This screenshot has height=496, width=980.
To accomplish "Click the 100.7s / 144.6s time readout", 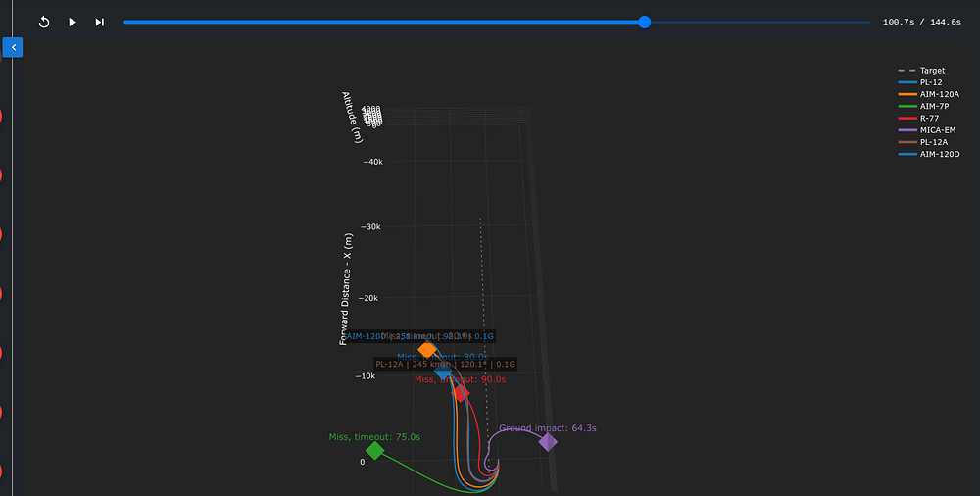I will click(x=922, y=22).
